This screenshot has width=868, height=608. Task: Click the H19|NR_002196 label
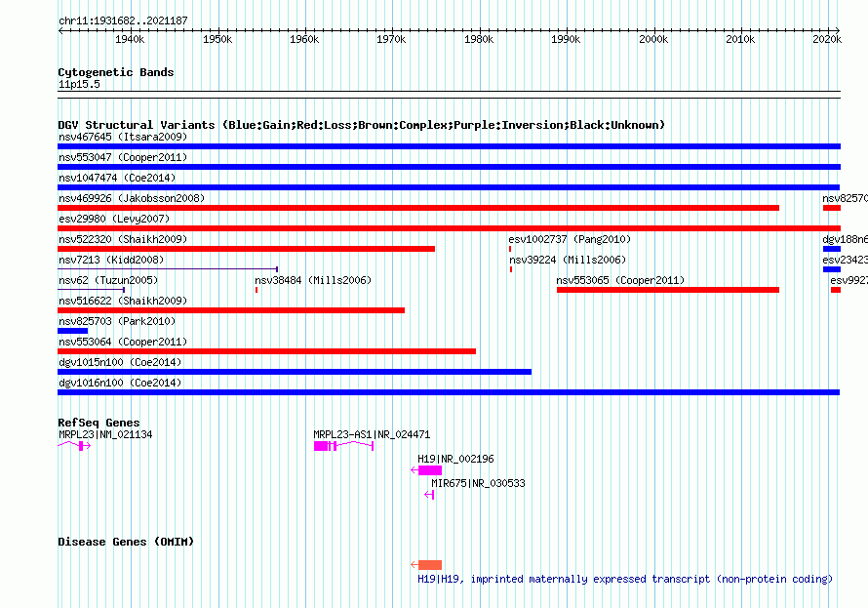pos(455,459)
